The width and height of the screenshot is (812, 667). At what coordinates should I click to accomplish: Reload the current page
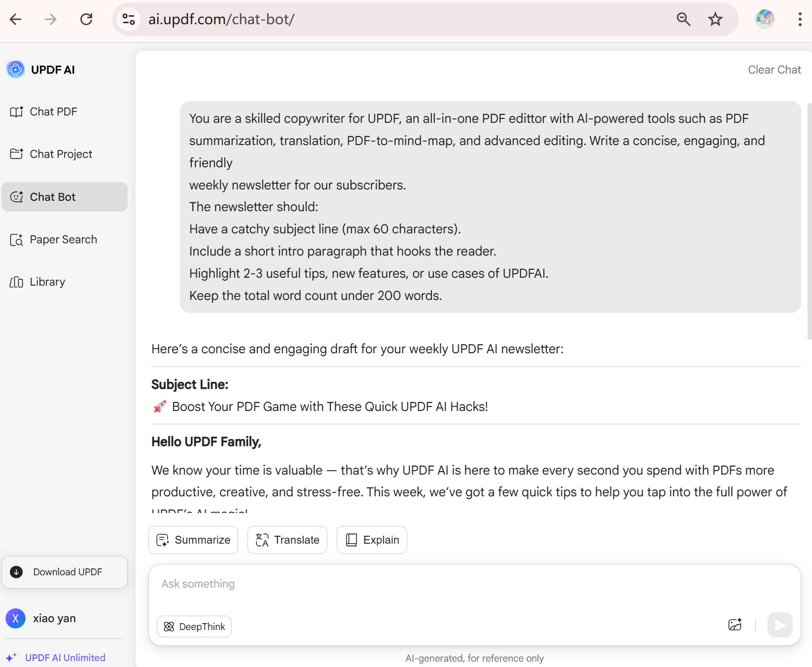tap(86, 19)
